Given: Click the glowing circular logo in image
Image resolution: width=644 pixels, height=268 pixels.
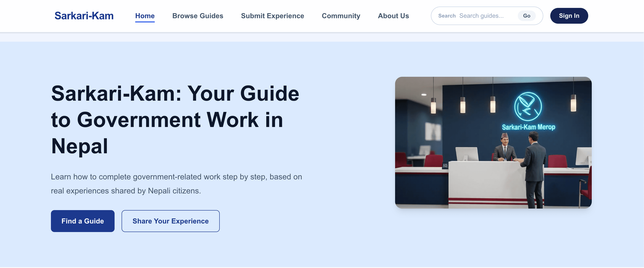Looking at the screenshot, I should (528, 107).
